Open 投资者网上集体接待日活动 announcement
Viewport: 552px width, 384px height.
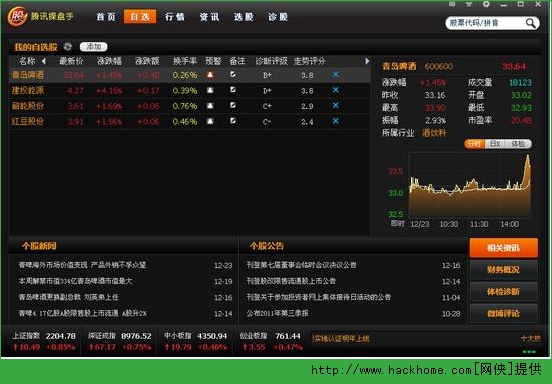(319, 297)
